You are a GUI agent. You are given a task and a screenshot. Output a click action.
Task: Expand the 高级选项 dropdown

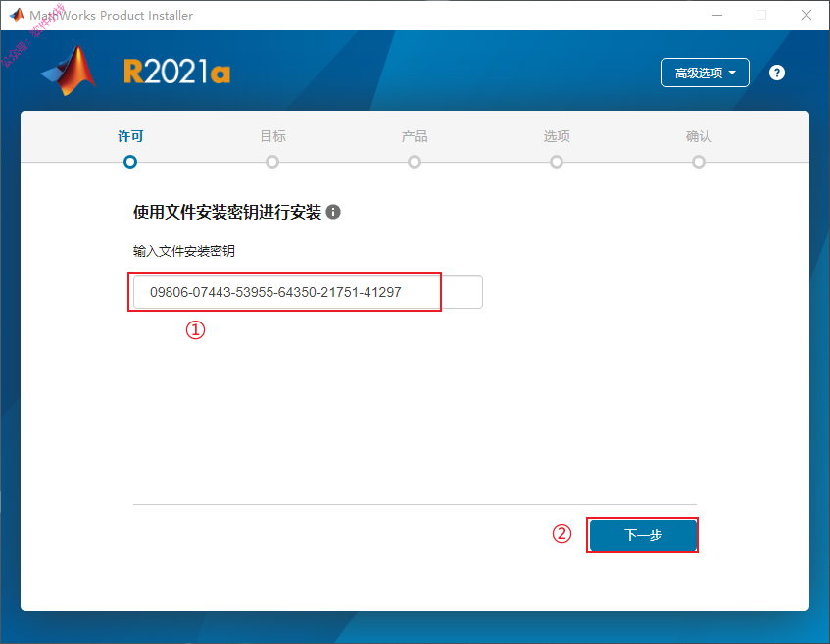click(x=706, y=73)
